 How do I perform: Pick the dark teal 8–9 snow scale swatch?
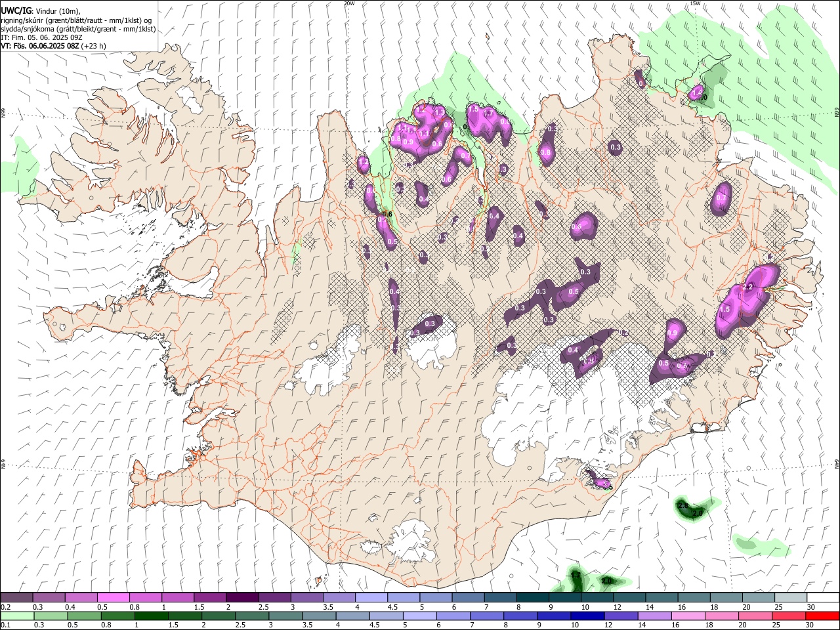click(532, 598)
